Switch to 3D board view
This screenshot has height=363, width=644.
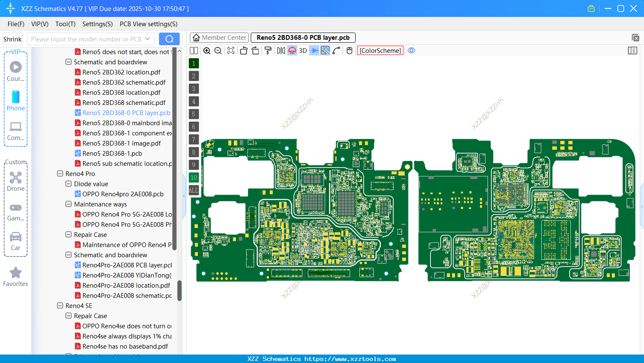[x=303, y=50]
